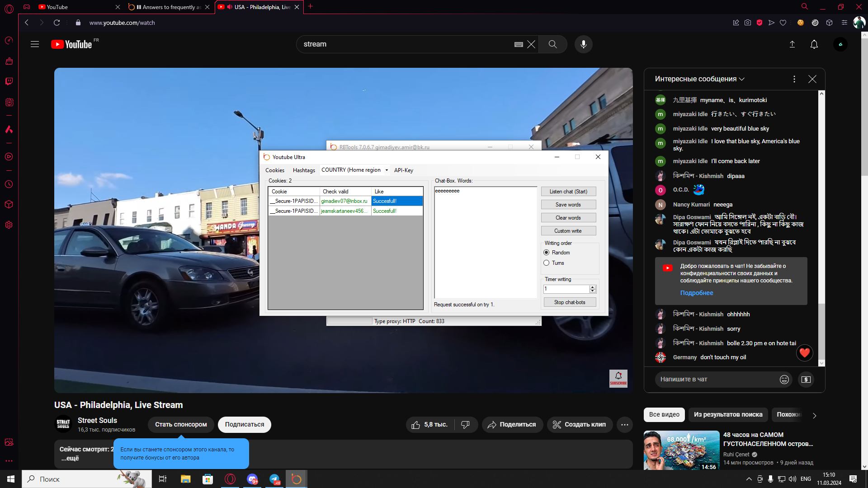Dislike the Philadelphia live stream video
Viewport: 868px width, 488px height.
[465, 425]
